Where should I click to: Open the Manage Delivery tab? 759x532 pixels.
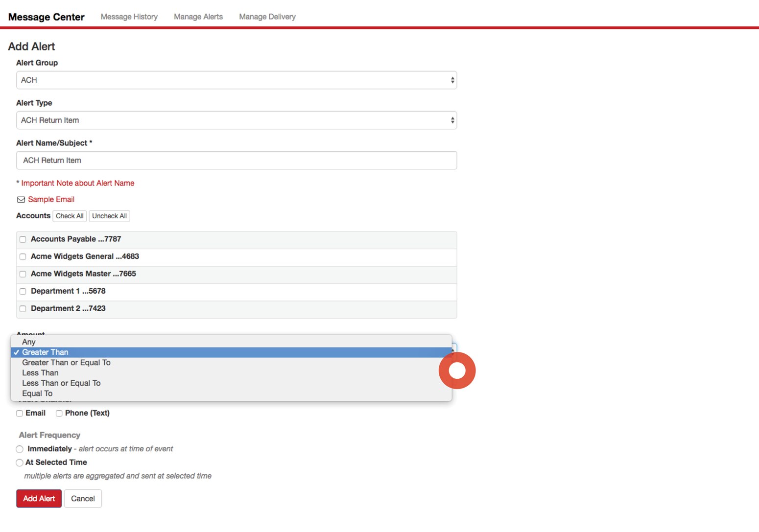click(x=267, y=16)
